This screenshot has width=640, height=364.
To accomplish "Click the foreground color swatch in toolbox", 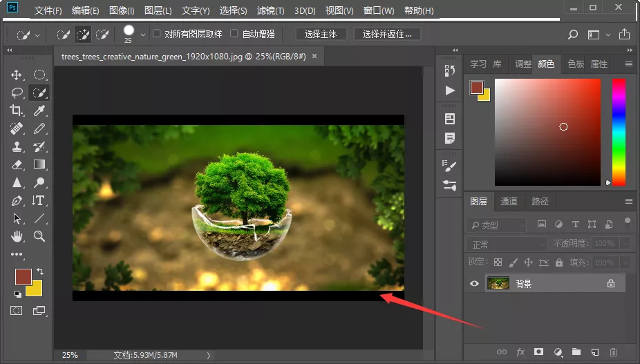I will (x=22, y=276).
